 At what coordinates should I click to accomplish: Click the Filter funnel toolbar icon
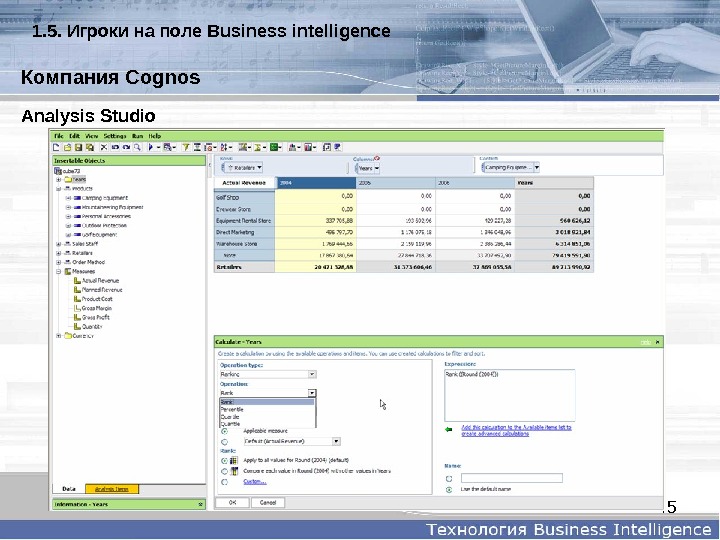click(x=186, y=147)
